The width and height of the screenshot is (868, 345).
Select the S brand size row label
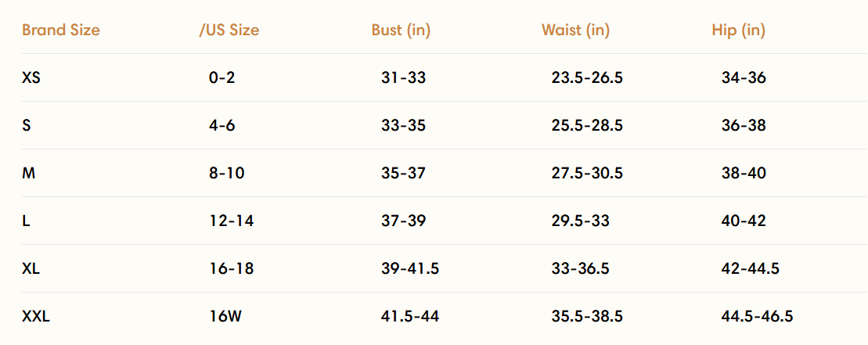pos(27,125)
